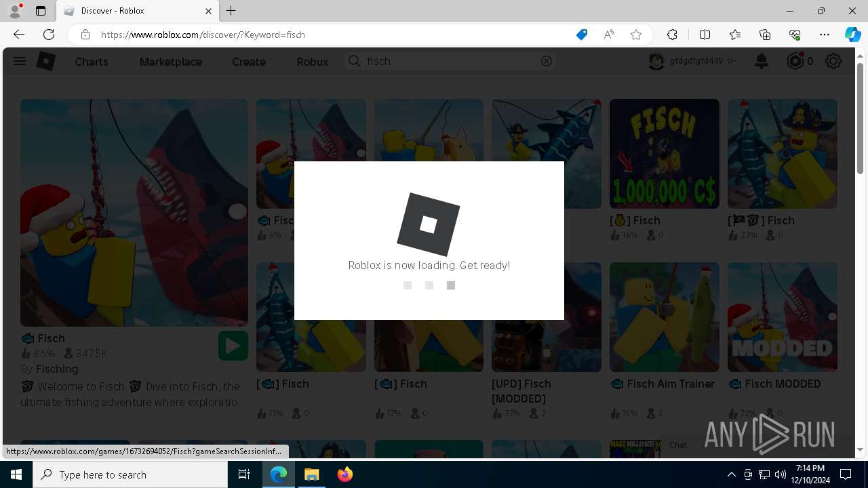Image resolution: width=868 pixels, height=488 pixels.
Task: Open the notification center
Action: [x=846, y=474]
